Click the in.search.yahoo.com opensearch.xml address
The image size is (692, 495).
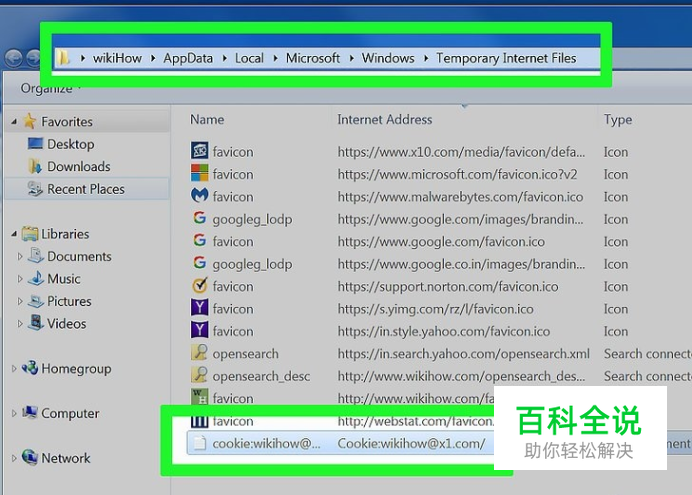[x=463, y=354]
